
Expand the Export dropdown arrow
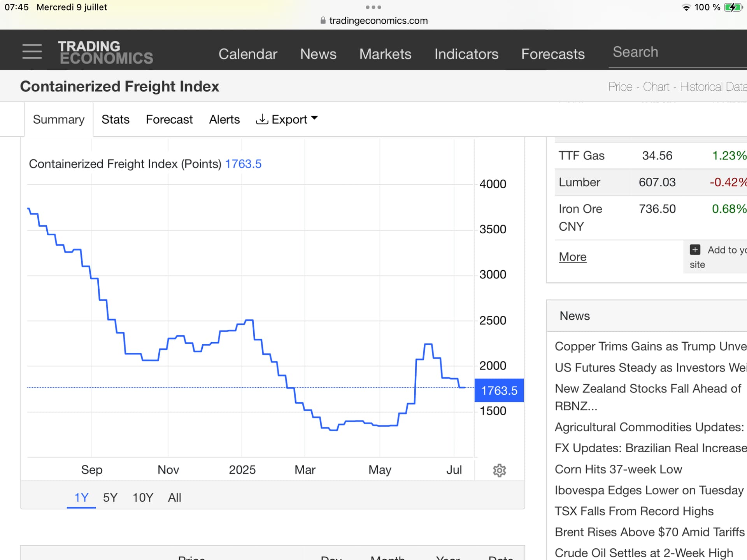pyautogui.click(x=315, y=118)
